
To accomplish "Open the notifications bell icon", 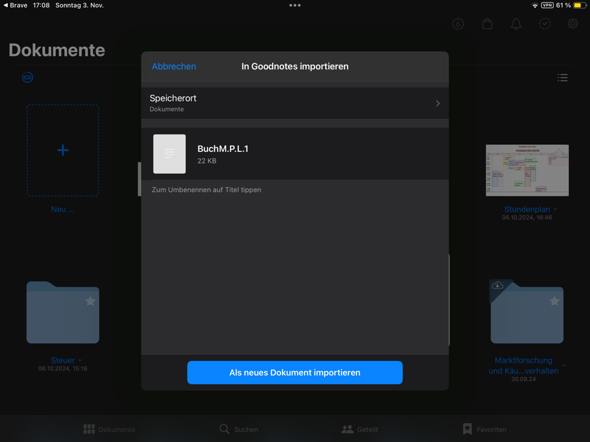I will 516,24.
